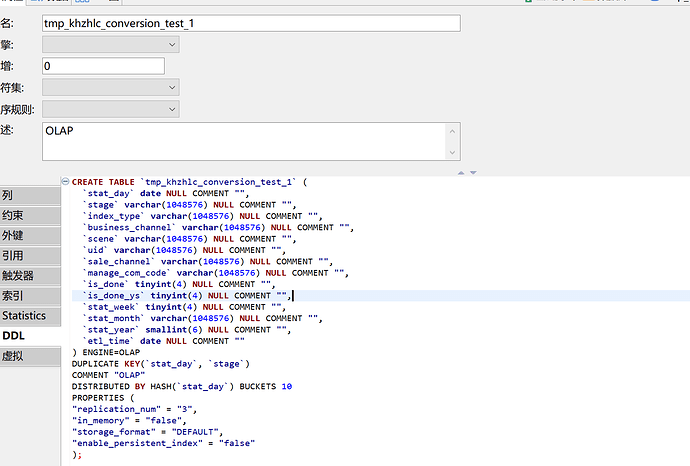This screenshot has height=466, width=690.
Task: Click the table name field tmp_khzhlc_conversion_test_1
Action: [251, 23]
